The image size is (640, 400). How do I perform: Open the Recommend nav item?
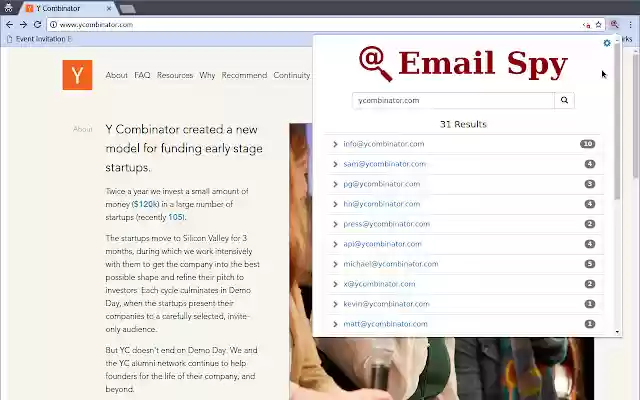pyautogui.click(x=244, y=75)
